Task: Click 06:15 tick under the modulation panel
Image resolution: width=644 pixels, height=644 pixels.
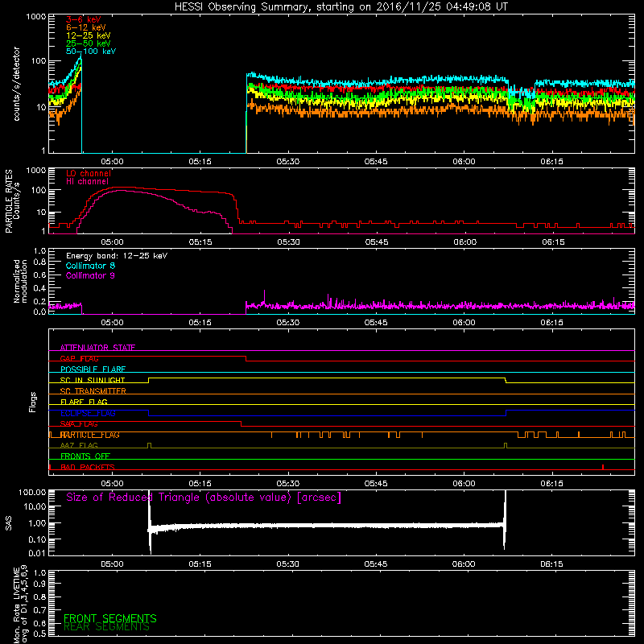Action: (551, 323)
